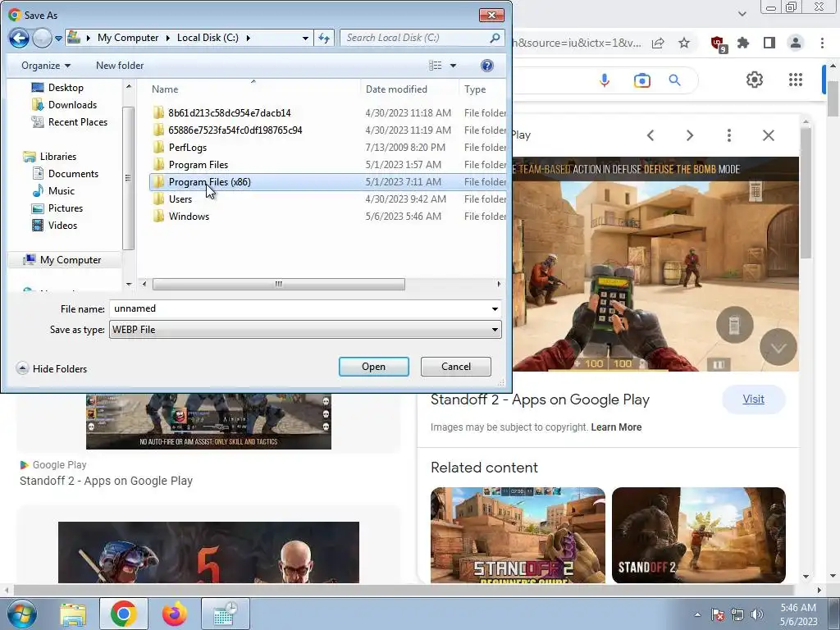Viewport: 840px width, 630px height.
Task: Expand the view options dropdown arrow
Action: [x=453, y=66]
